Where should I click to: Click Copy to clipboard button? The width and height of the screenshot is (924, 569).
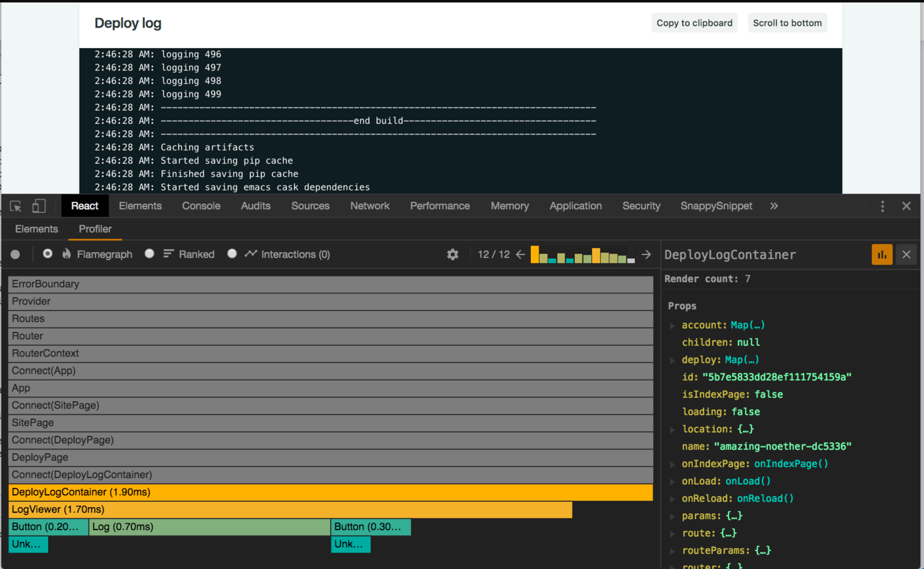694,23
